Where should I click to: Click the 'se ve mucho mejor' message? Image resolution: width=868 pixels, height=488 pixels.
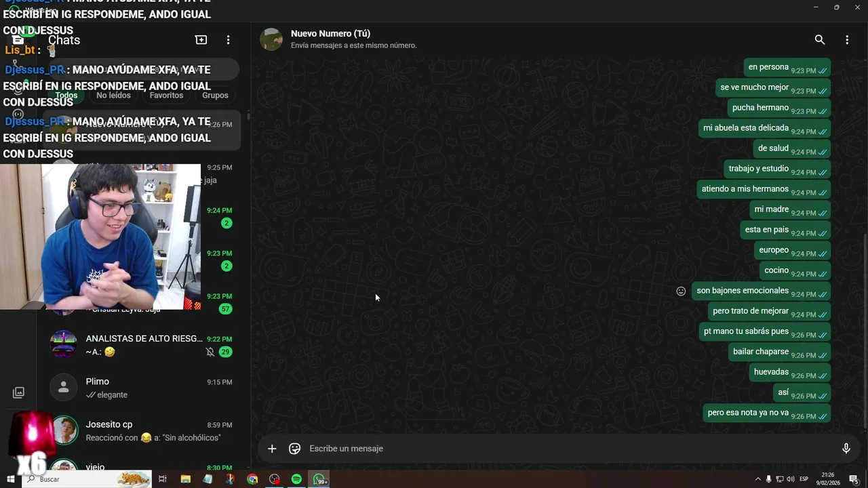773,88
